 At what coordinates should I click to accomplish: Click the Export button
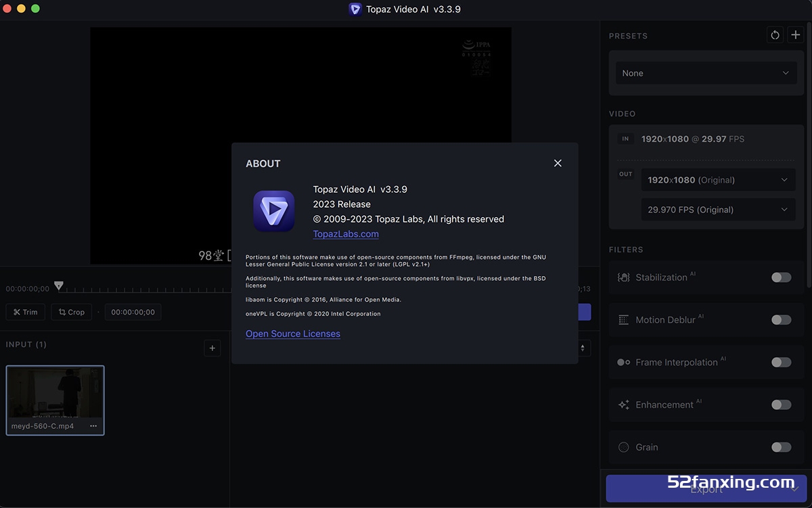pos(706,488)
